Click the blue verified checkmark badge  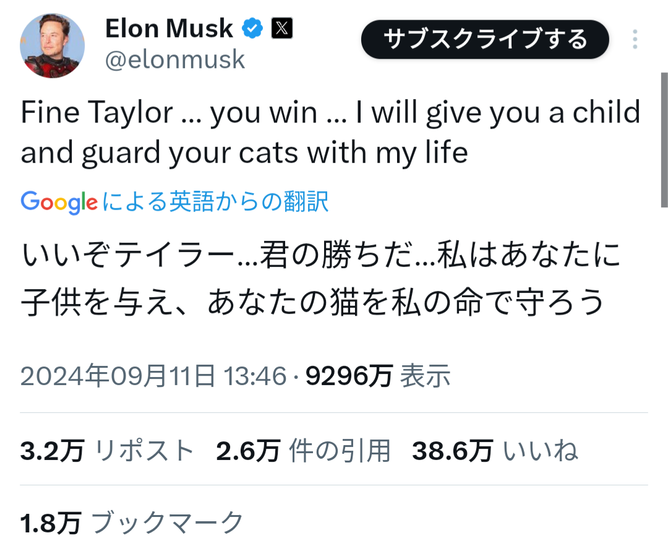click(x=253, y=29)
